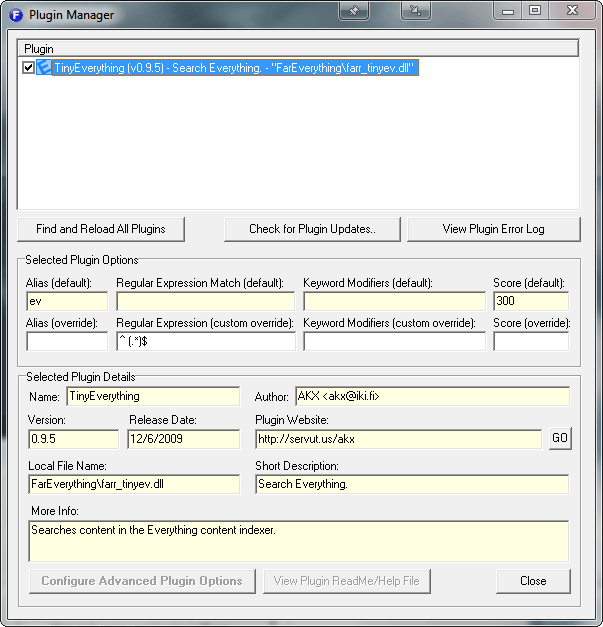Click the Score (default) field showing 300
The width and height of the screenshot is (603, 627).
531,301
